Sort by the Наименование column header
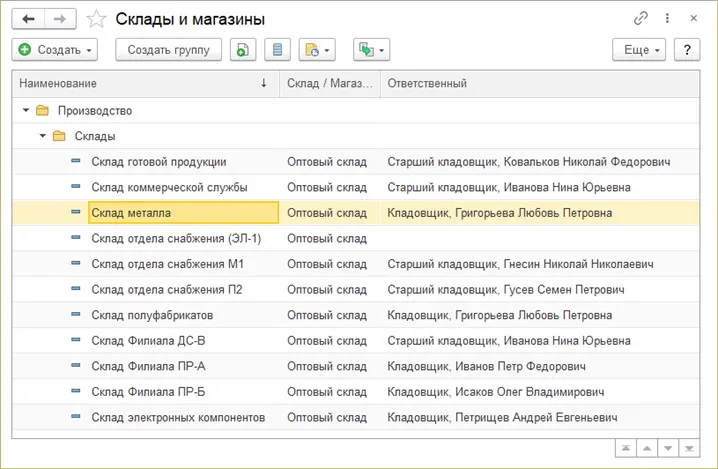 [140, 83]
